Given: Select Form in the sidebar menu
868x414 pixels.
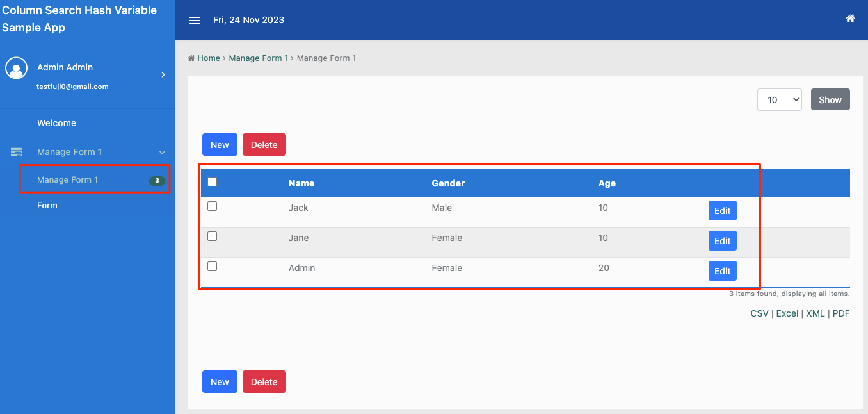Looking at the screenshot, I should (x=47, y=206).
